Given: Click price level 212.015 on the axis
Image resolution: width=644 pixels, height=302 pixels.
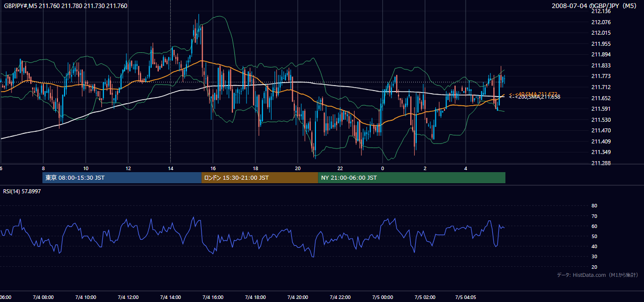Looking at the screenshot, I should [x=601, y=33].
